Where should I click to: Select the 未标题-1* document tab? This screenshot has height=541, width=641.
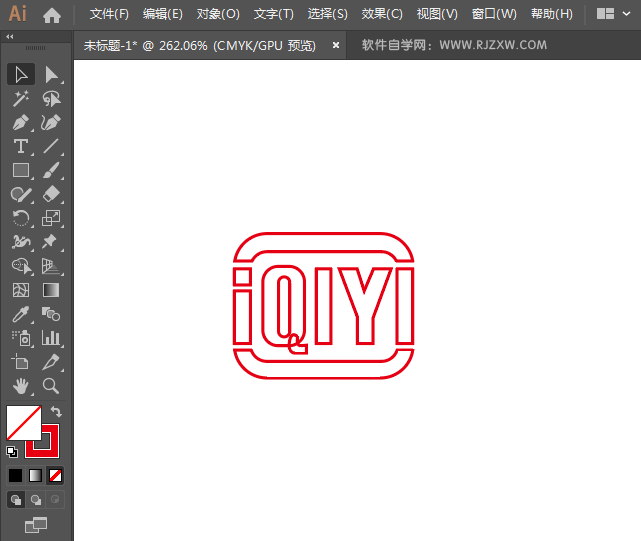[x=200, y=45]
